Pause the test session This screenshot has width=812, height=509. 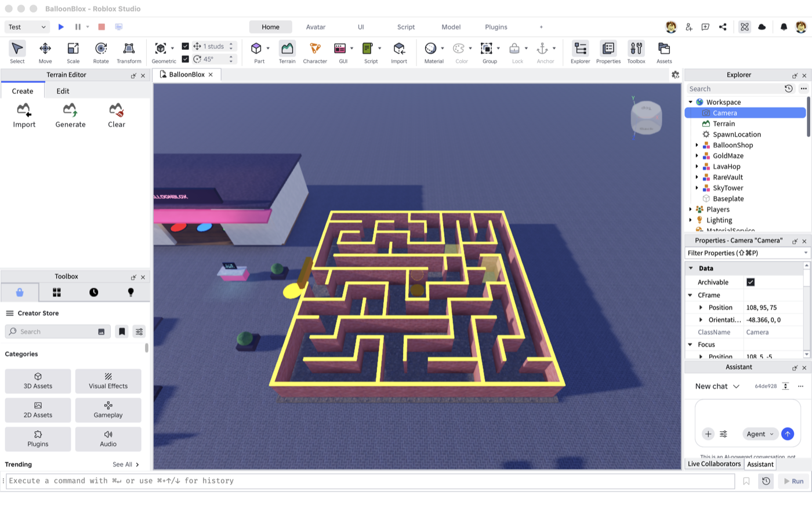(x=78, y=27)
